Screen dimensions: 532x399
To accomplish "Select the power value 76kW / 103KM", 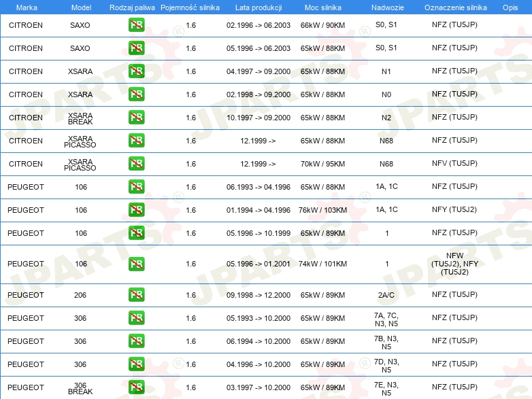I will pos(322,210).
